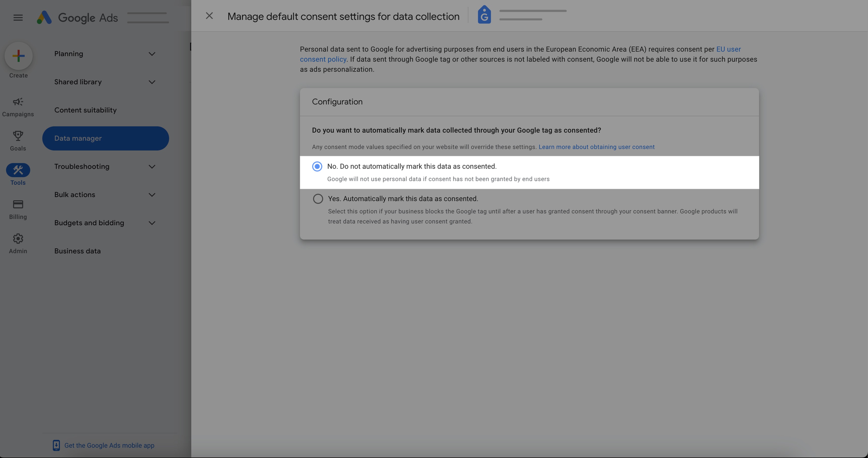Click the Billing label in sidebar

[18, 217]
